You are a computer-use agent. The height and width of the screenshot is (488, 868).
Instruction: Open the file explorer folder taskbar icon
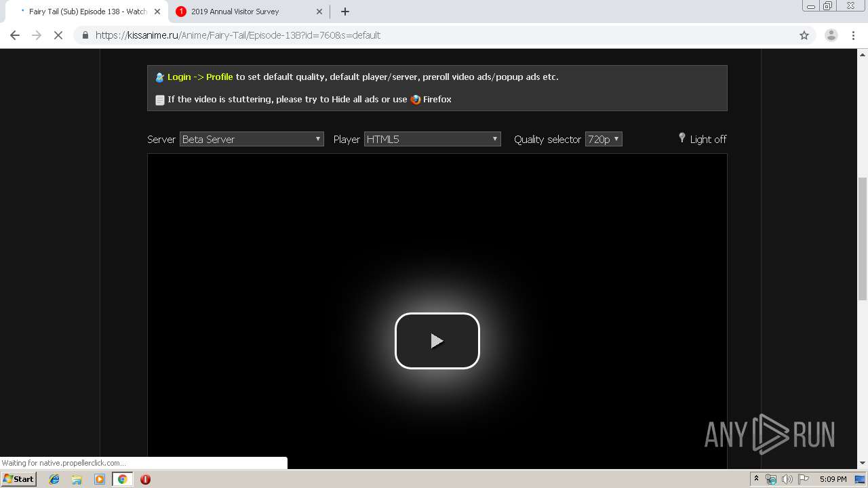pyautogui.click(x=77, y=479)
